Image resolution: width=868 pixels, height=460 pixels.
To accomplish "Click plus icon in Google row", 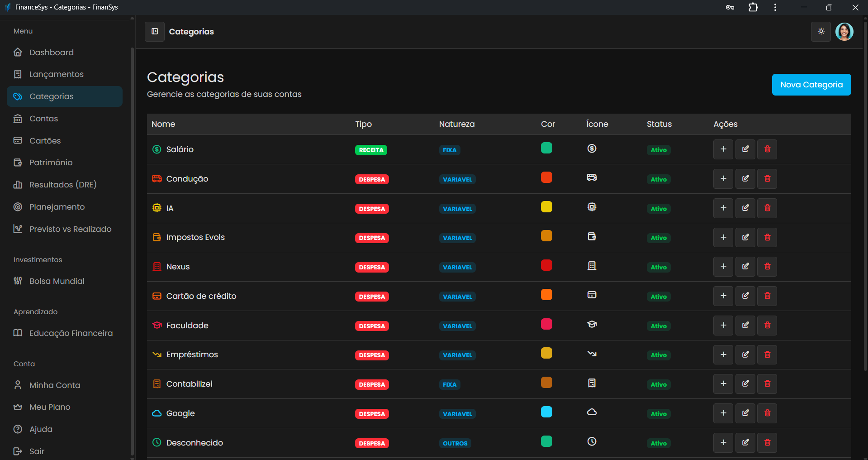I will (x=723, y=413).
